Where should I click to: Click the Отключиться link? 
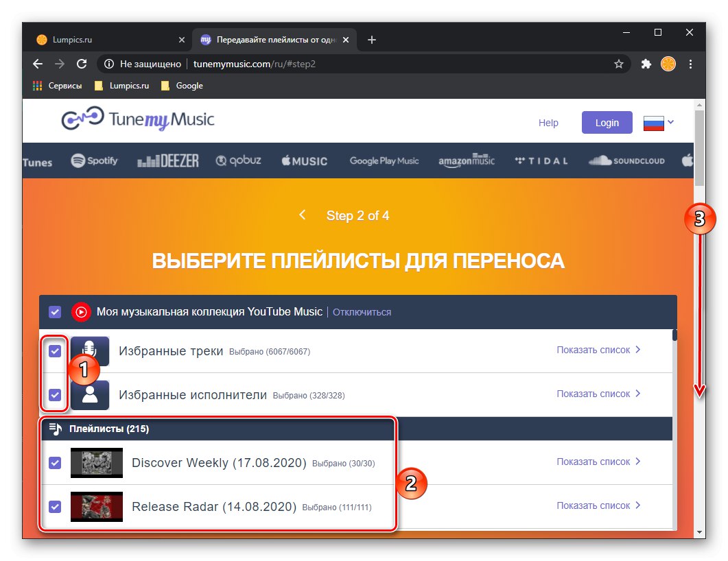362,312
